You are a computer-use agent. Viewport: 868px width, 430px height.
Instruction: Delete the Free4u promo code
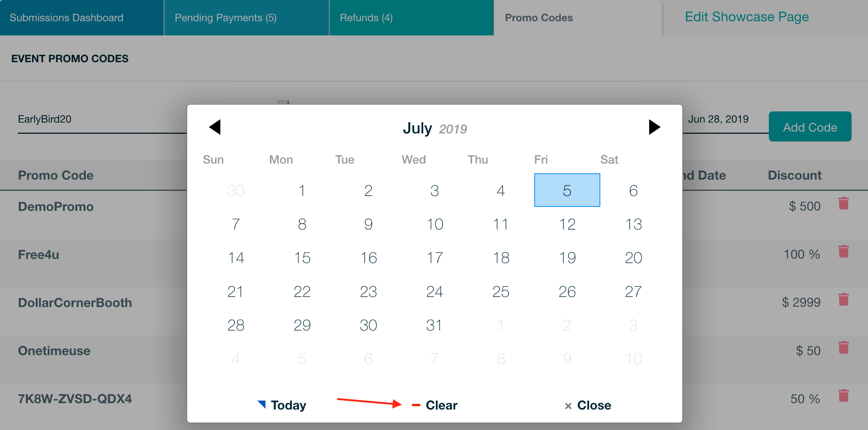(x=843, y=252)
